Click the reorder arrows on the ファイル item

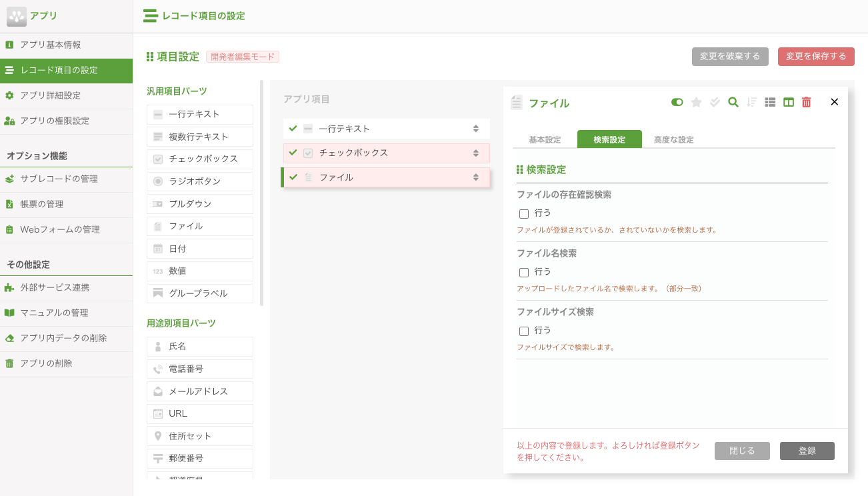pyautogui.click(x=475, y=177)
